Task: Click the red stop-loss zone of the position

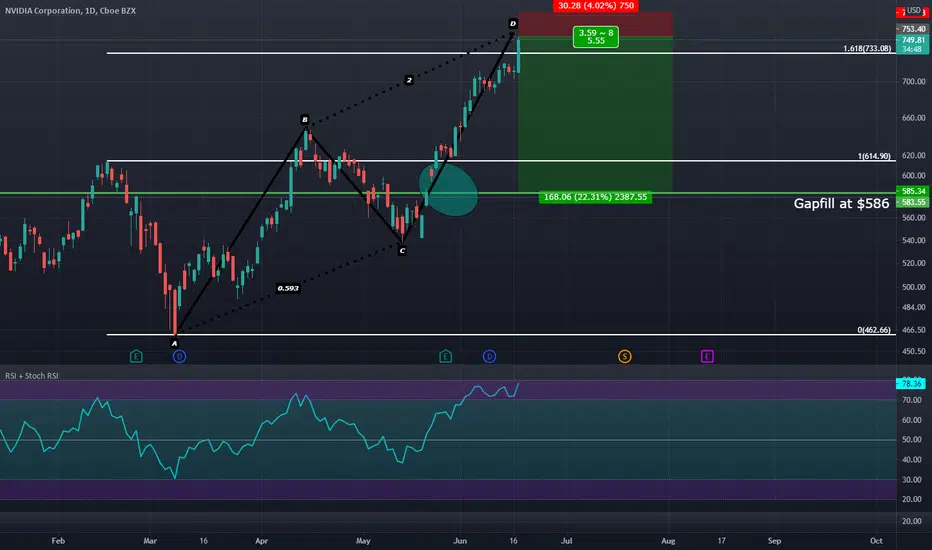Action: click(x=595, y=24)
